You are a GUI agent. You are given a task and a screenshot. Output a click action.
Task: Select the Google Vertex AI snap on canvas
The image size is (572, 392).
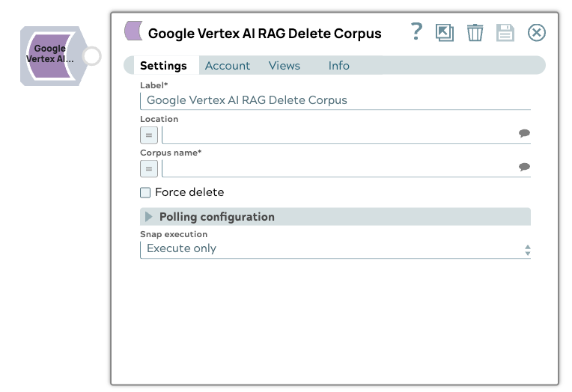click(51, 55)
